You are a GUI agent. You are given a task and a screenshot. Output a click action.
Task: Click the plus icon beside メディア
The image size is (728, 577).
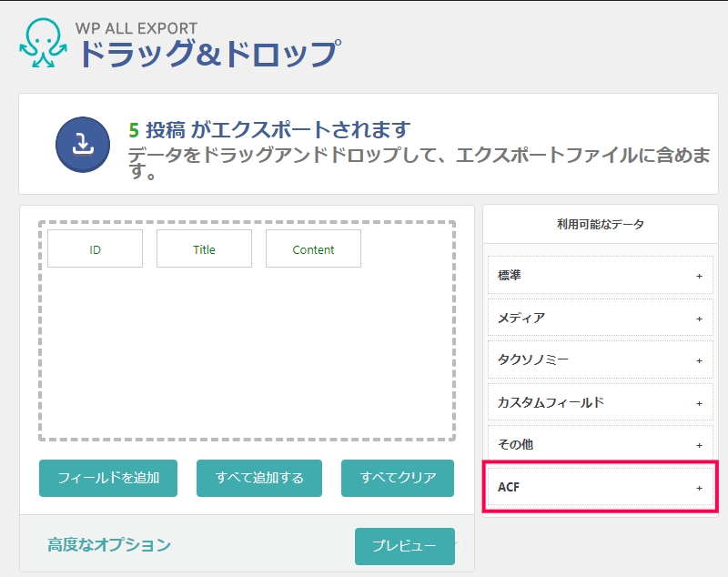click(699, 319)
